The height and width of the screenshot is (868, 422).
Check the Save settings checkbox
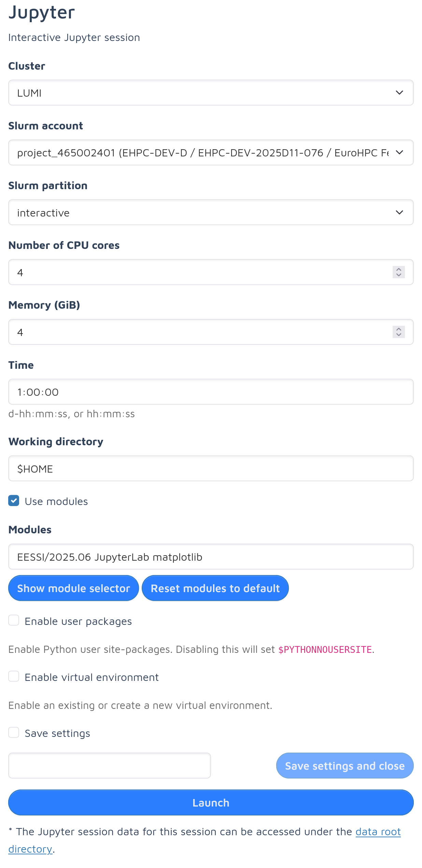[x=14, y=732]
